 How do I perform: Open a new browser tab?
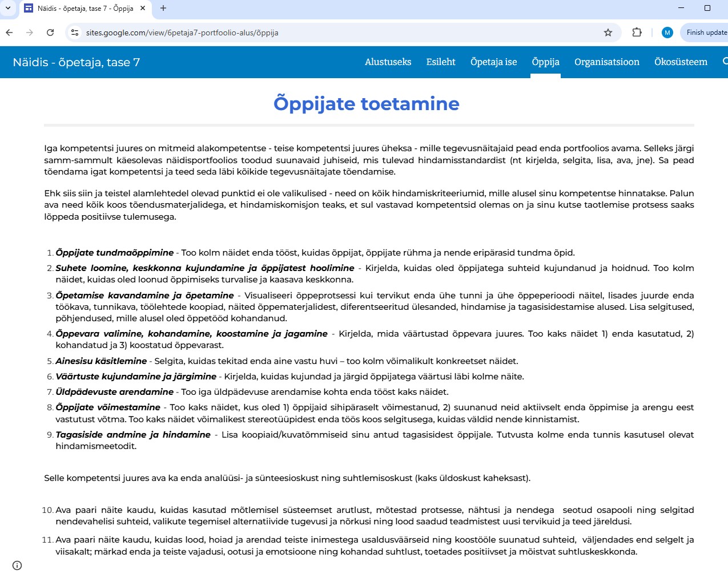coord(163,8)
